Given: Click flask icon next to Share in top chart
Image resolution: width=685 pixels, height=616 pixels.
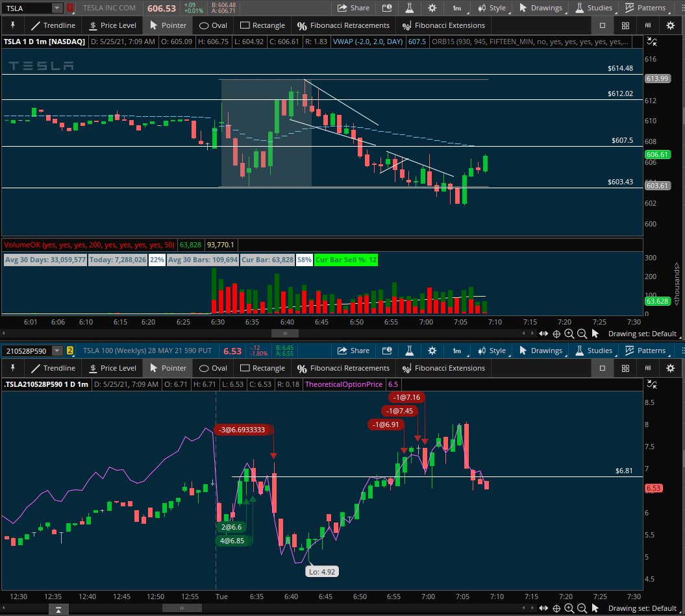Looking at the screenshot, I should tap(409, 8).
